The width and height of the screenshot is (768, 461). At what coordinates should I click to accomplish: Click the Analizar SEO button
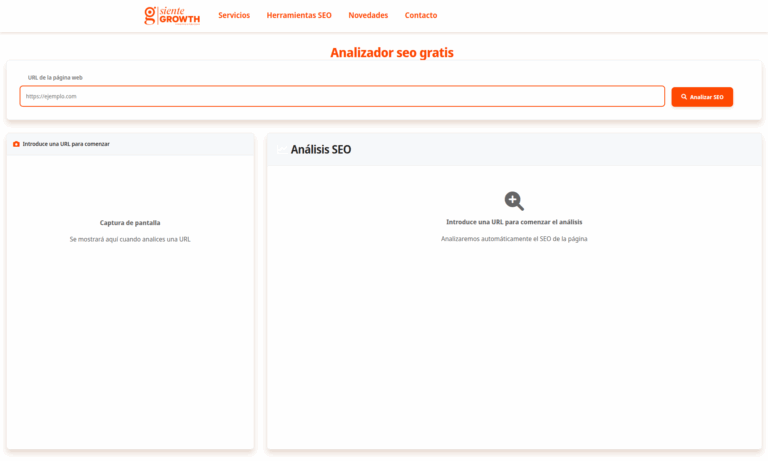tap(702, 97)
